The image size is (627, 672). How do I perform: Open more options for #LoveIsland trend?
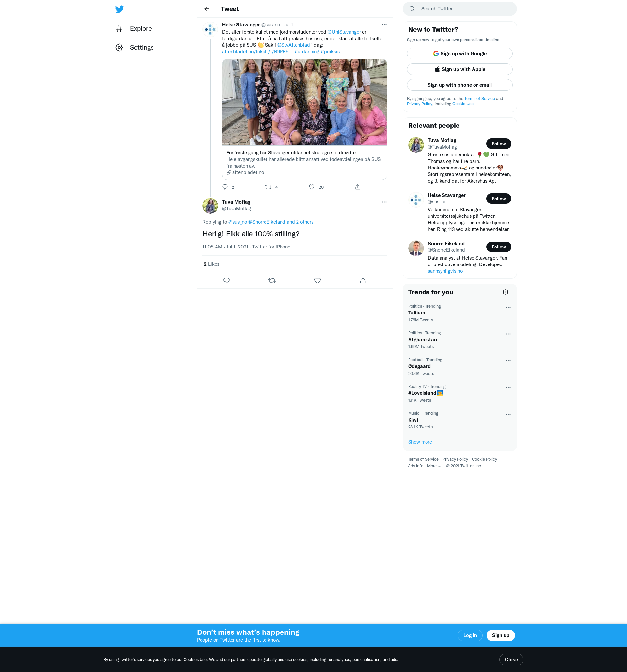point(508,387)
